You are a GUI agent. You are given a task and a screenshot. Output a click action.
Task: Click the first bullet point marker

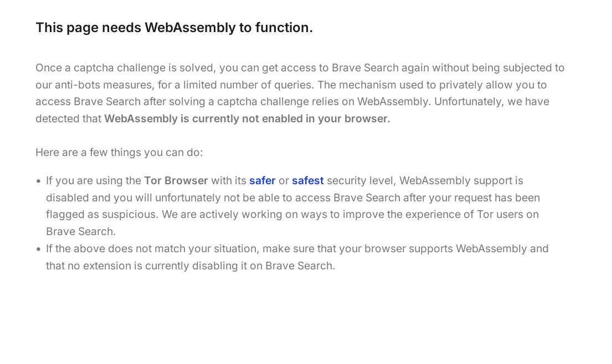point(38,181)
